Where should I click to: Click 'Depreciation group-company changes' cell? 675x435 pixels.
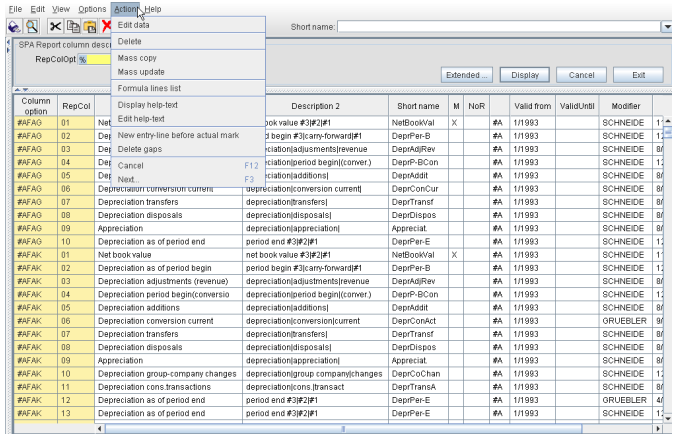(168, 374)
